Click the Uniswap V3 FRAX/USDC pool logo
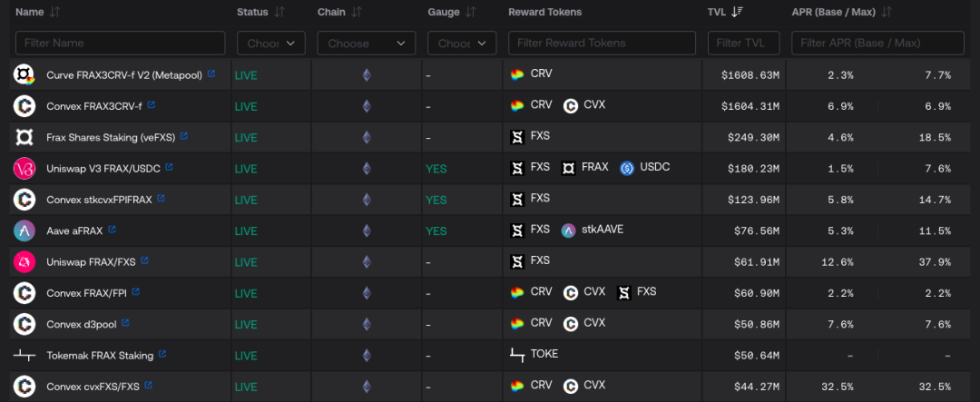The width and height of the screenshot is (980, 402). coord(24,168)
